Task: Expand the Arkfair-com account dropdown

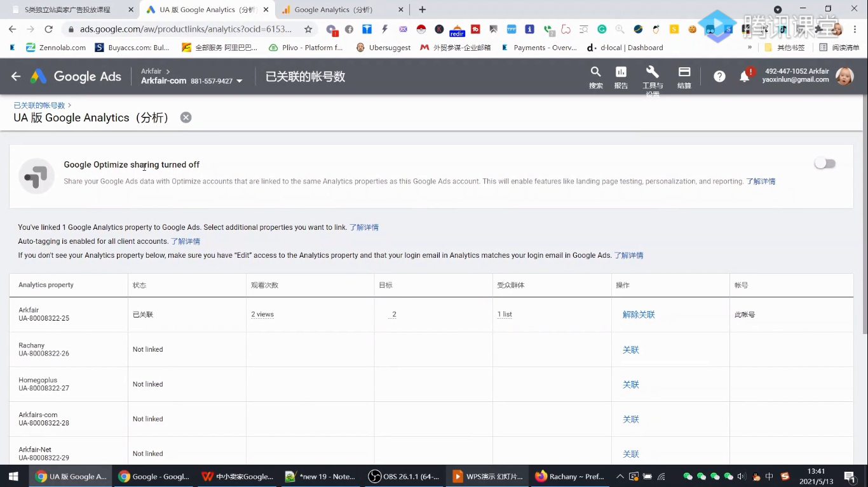Action: coord(240,81)
